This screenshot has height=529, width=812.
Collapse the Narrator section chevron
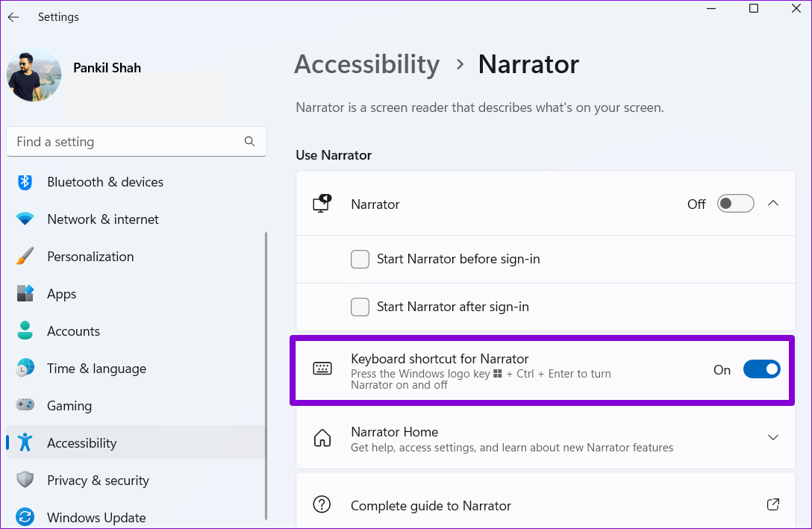773,203
